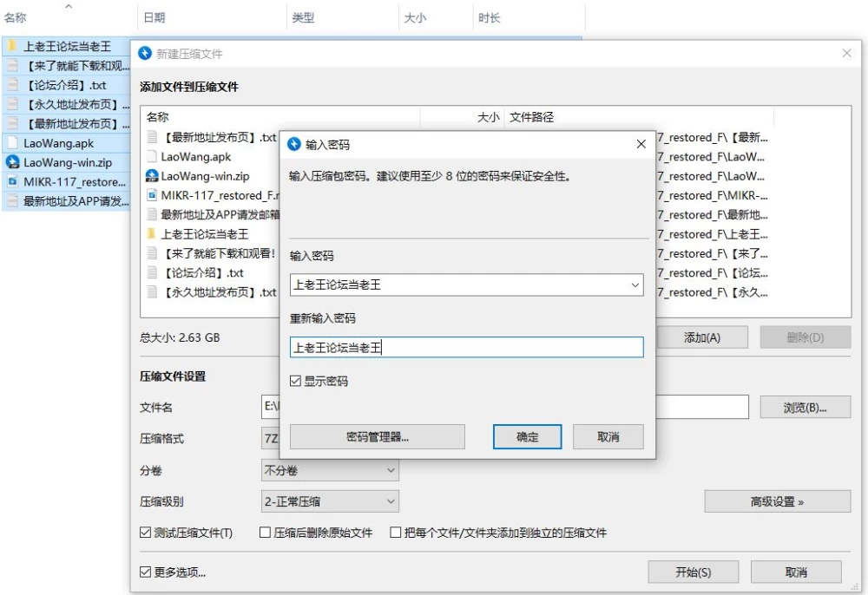Sort explorer files by 大小 column header
This screenshot has width=868, height=595.
[436, 17]
